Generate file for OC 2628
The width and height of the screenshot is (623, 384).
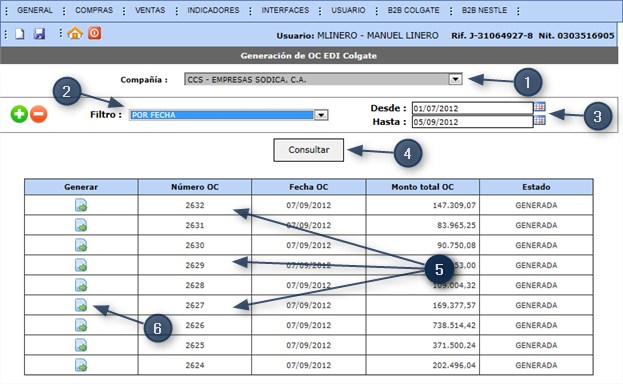point(81,285)
